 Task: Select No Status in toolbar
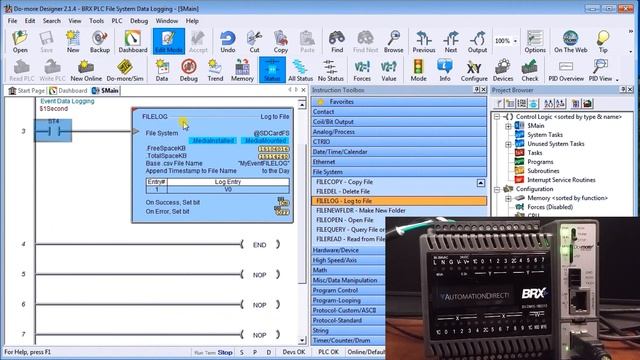coord(330,70)
